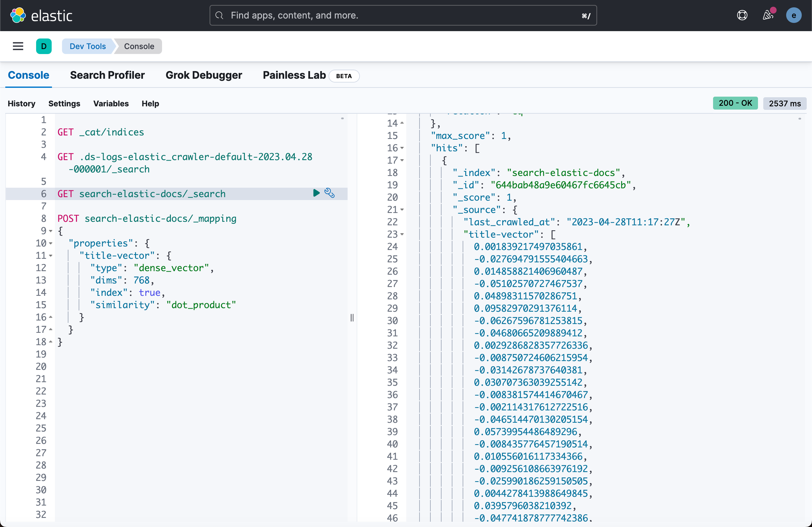Click the green D space avatar
Image resolution: width=812 pixels, height=527 pixels.
[x=44, y=46]
